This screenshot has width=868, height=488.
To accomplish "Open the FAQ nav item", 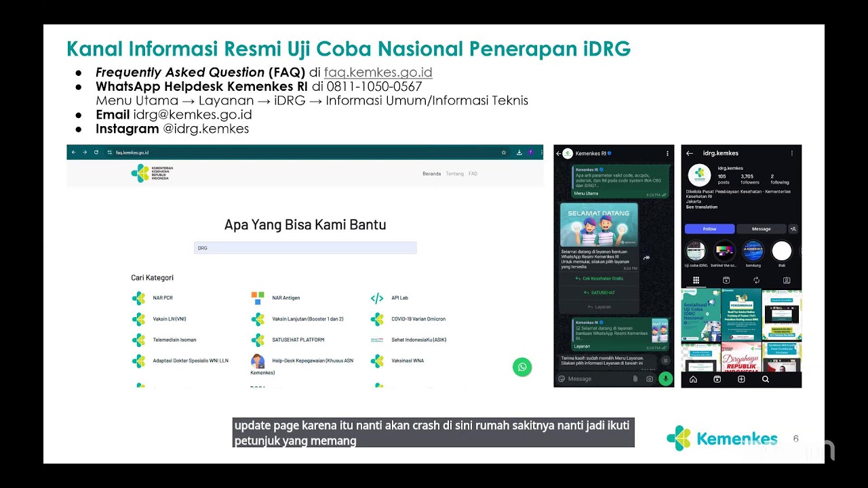I will pos(473,174).
